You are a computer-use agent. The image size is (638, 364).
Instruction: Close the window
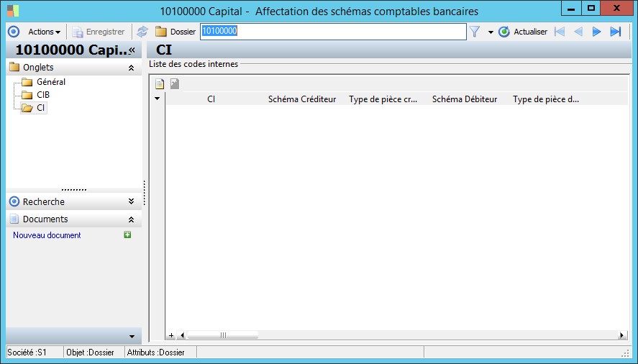click(616, 9)
